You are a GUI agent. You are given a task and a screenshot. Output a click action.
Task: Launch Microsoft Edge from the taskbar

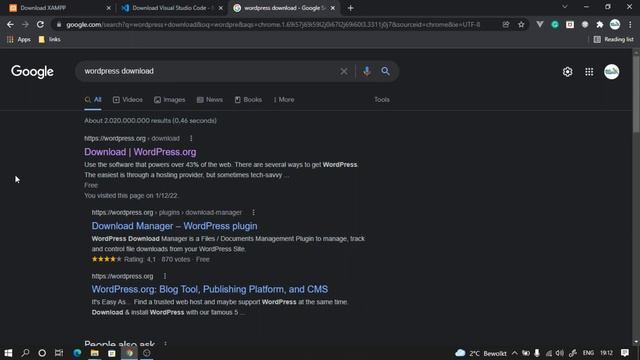coord(77,353)
